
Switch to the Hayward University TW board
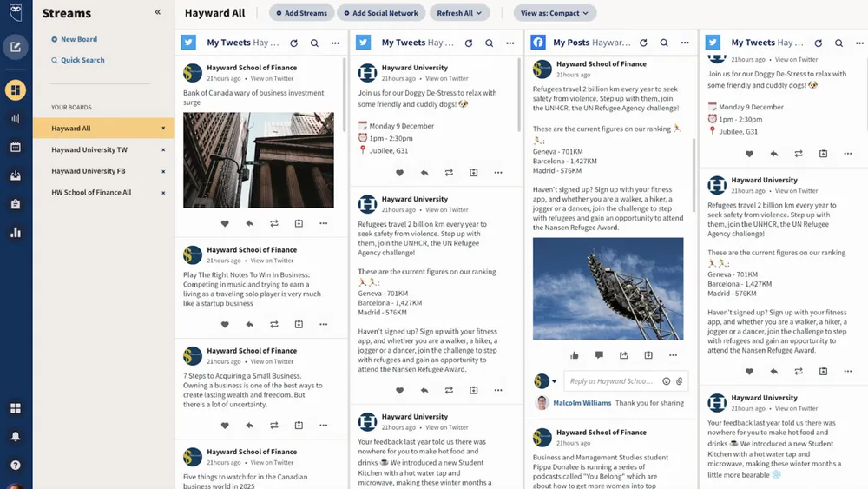pos(89,149)
